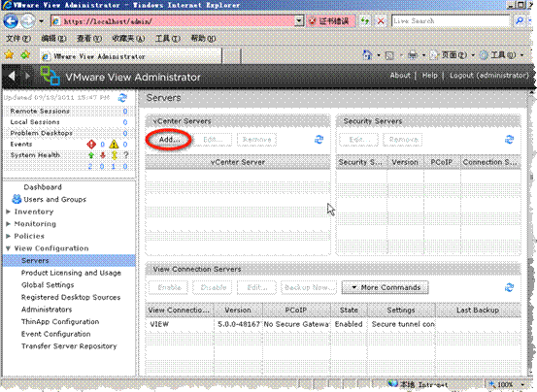Click System Health red down arrow
537x392 pixels.
102,155
